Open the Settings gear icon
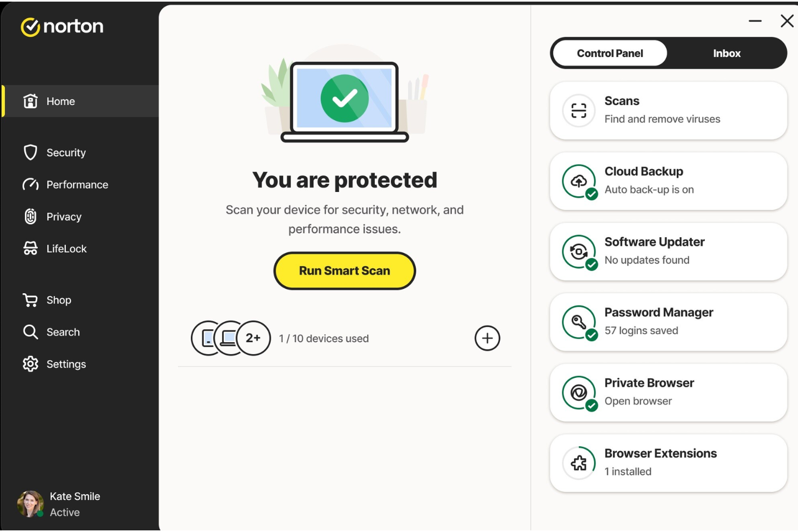The height and width of the screenshot is (532, 798). tap(31, 364)
